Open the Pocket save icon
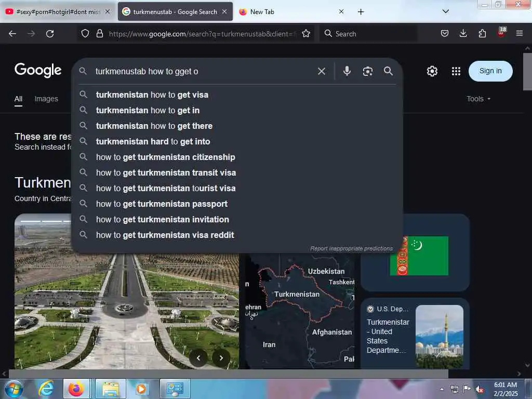The image size is (532, 399). point(445,33)
